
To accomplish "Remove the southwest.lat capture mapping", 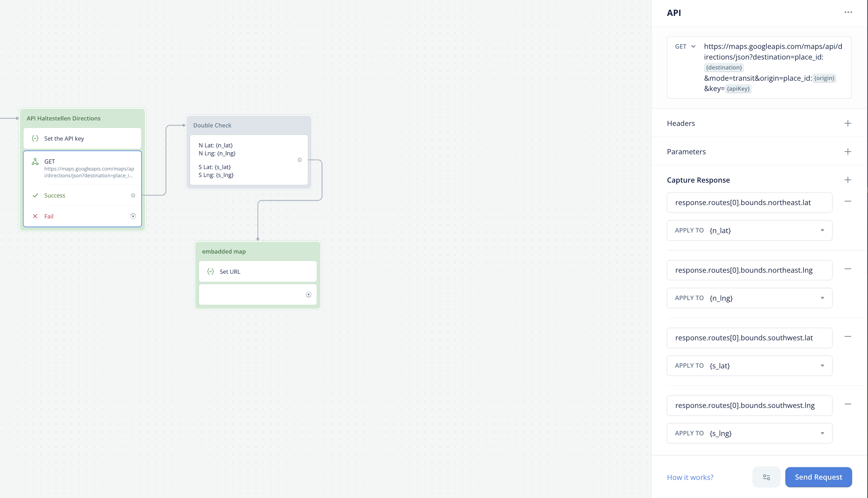I will coord(847,337).
